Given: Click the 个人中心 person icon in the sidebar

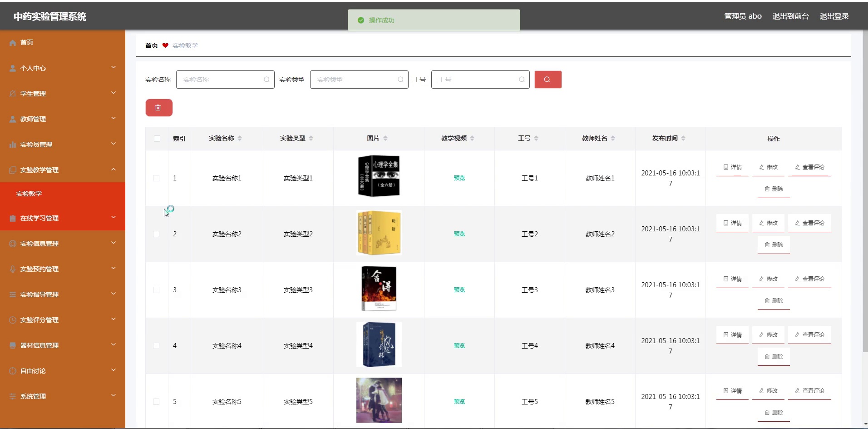Looking at the screenshot, I should coord(13,68).
